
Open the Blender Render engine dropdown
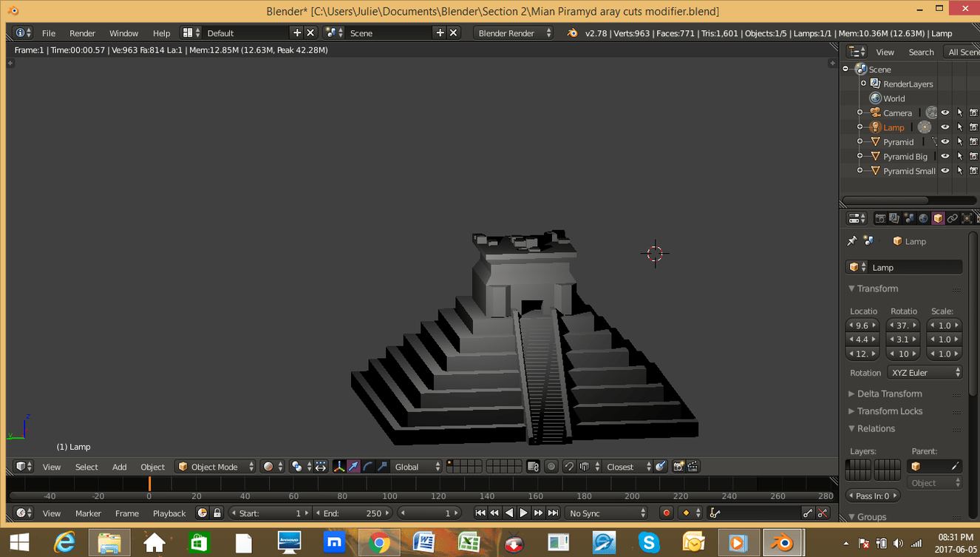pos(514,33)
